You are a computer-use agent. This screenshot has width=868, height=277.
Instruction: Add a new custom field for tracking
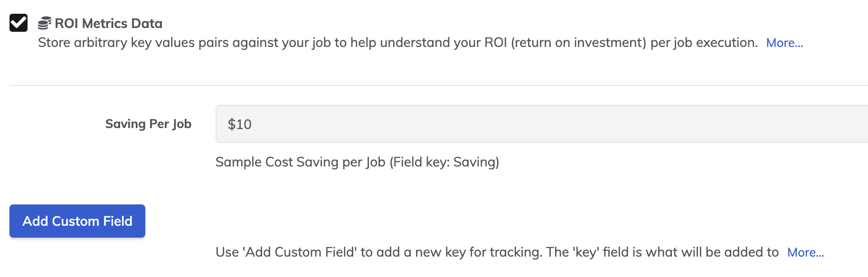[x=77, y=221]
